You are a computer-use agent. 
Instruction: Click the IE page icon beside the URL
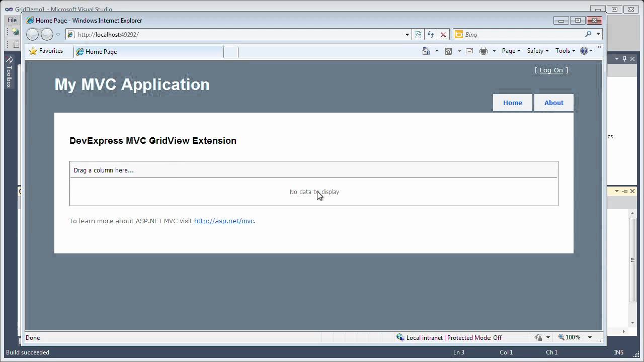coord(71,35)
